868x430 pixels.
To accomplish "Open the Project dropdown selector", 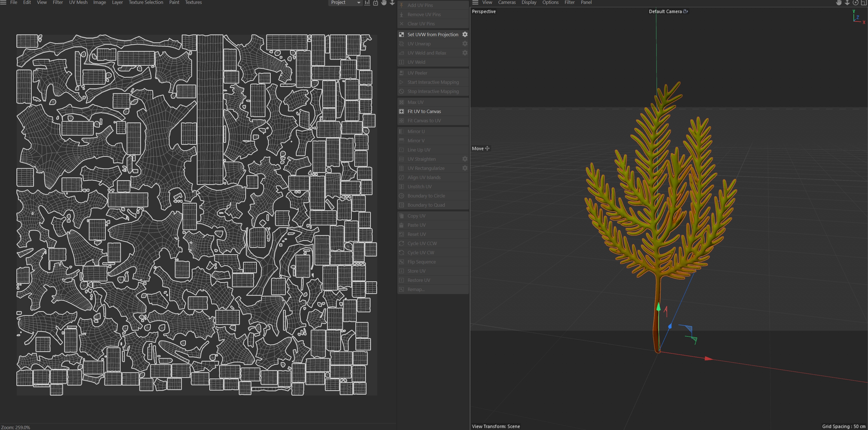I will tap(345, 3).
